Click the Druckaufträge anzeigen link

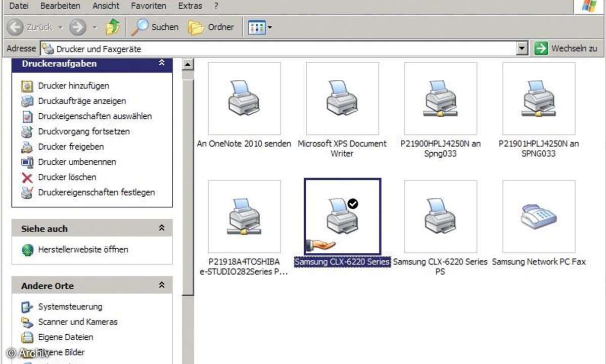click(x=82, y=101)
